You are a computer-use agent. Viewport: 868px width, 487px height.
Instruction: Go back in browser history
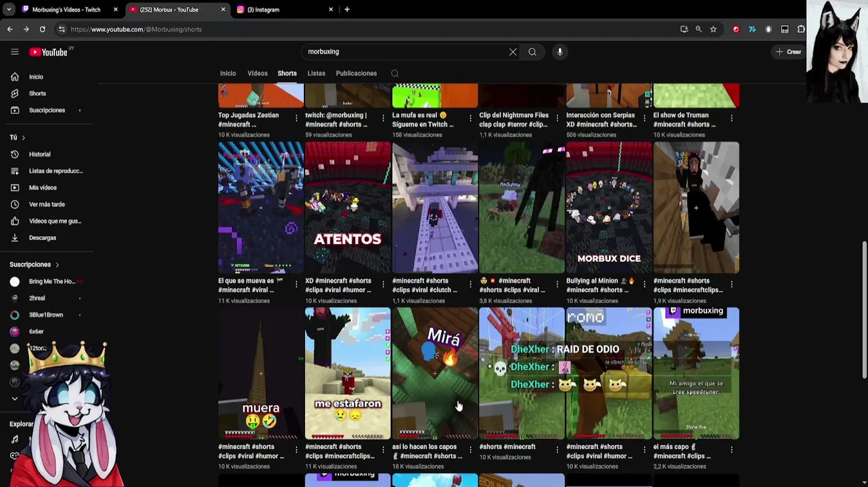(x=9, y=29)
